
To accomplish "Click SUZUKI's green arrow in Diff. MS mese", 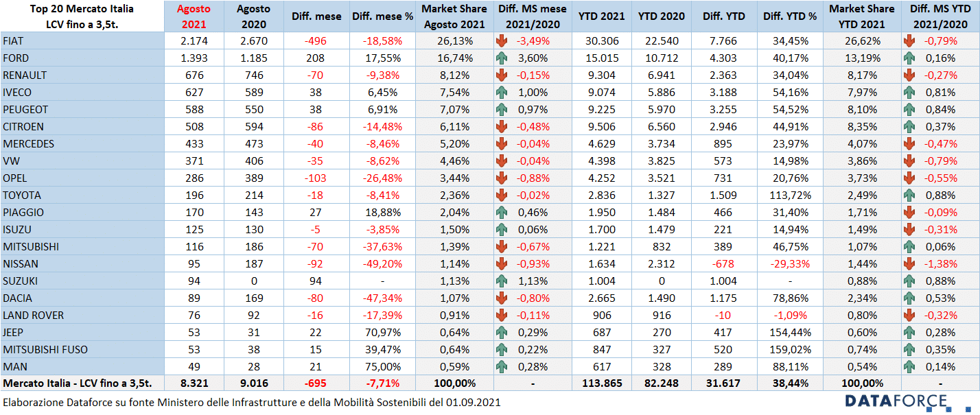I will tap(502, 281).
